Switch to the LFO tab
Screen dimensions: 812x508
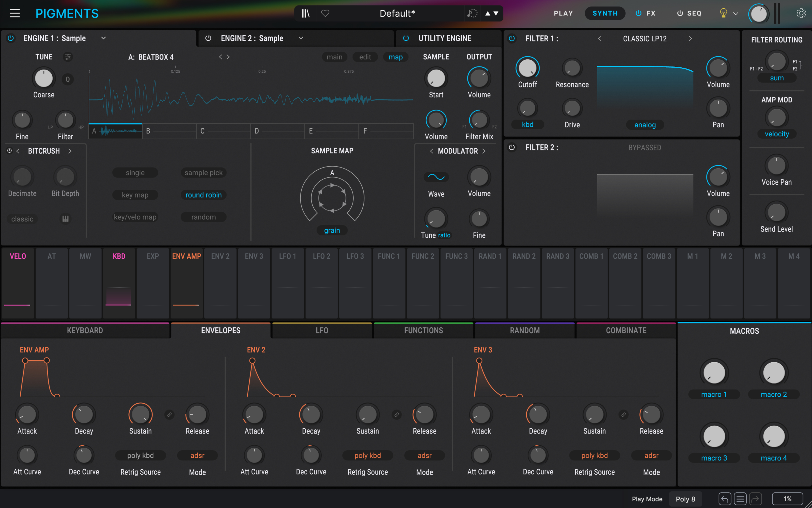pos(322,331)
